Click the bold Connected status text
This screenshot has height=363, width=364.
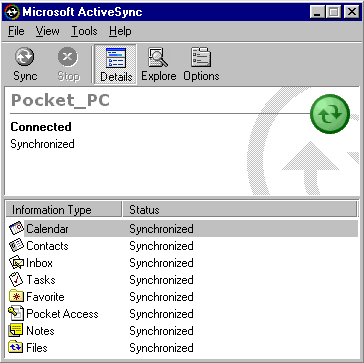41,127
